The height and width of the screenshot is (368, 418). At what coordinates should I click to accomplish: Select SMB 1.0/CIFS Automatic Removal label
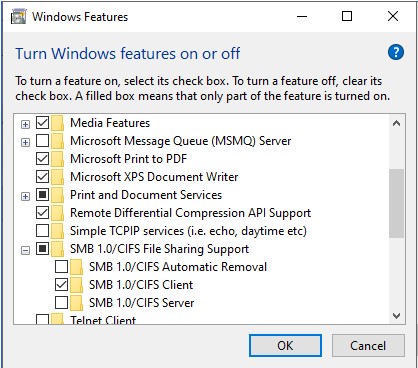[178, 267]
